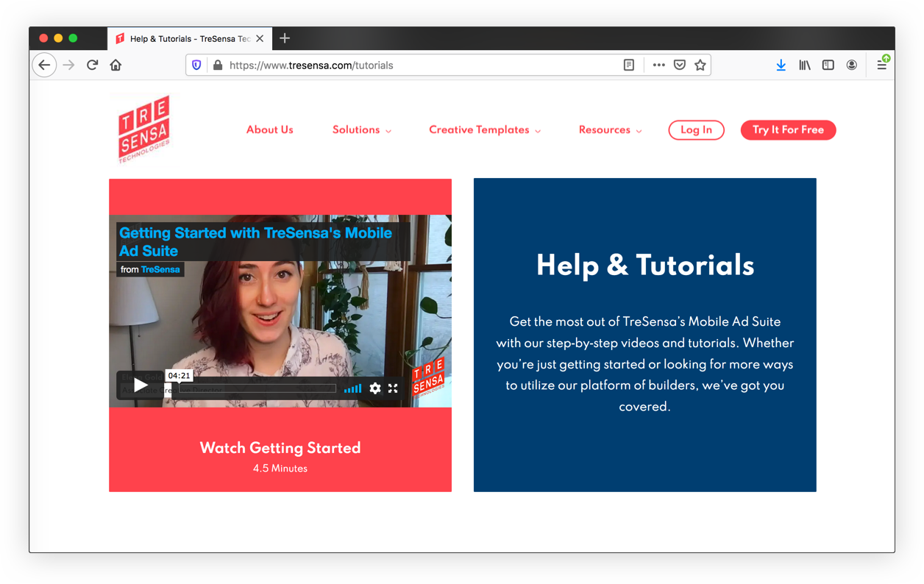Click Try It For Free button

tap(788, 129)
